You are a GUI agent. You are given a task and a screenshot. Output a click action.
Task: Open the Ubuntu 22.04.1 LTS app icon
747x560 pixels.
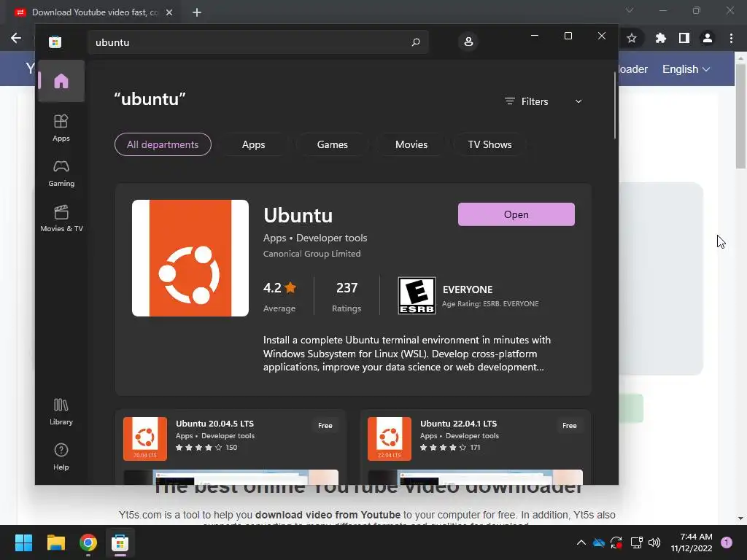[x=390, y=438]
